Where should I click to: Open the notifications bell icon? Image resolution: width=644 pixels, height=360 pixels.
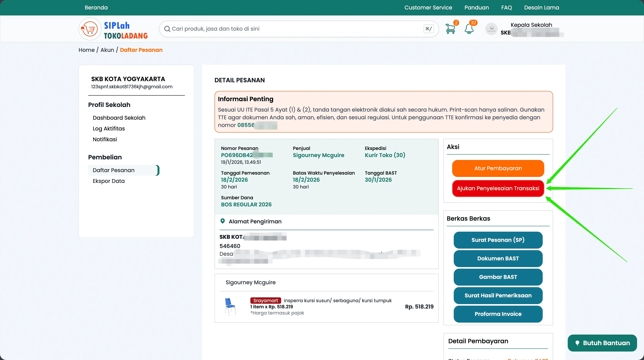pos(469,29)
